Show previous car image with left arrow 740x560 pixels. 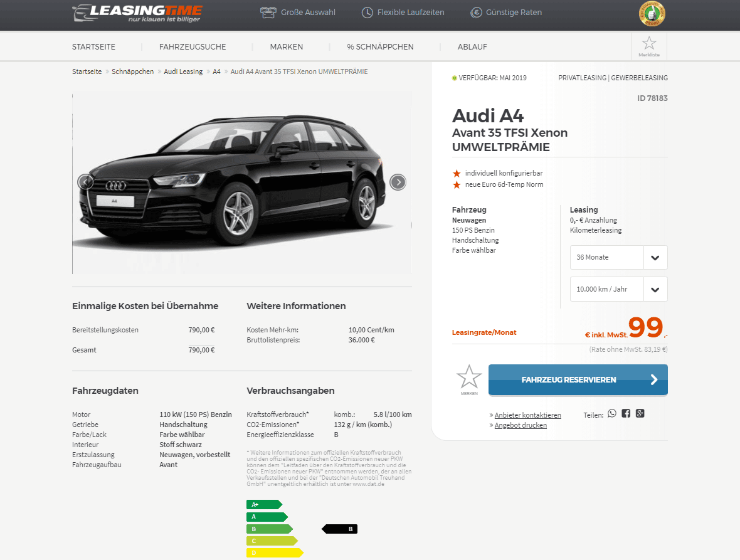[x=85, y=182]
